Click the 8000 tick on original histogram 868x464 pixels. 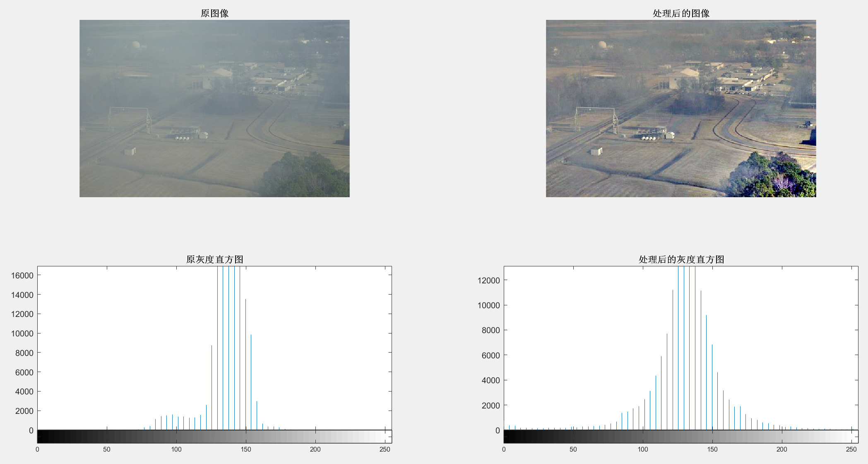[24, 353]
